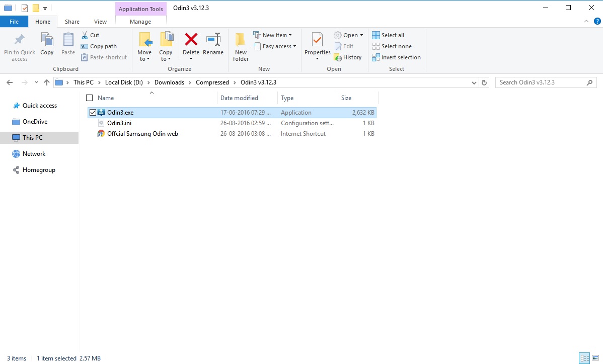Click the quick access New folder icon in title bar
This screenshot has height=364, width=603.
tap(36, 8)
